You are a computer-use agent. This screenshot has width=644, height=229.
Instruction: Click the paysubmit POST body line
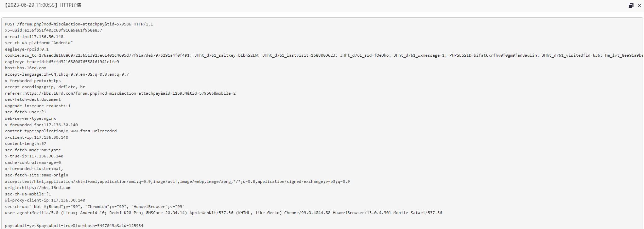point(74,226)
